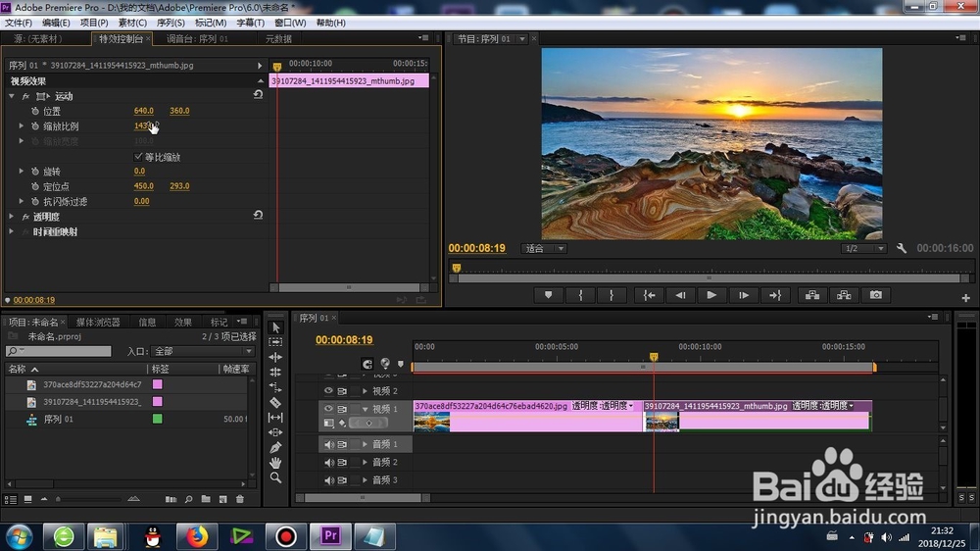Create new bin folder in project panel
Viewport: 980px width, 551px height.
tap(206, 499)
